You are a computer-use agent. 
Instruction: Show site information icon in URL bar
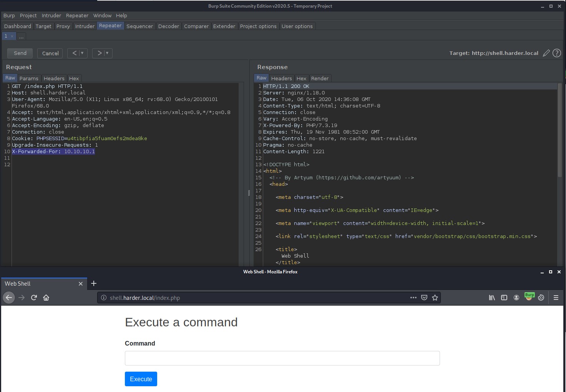(x=103, y=298)
